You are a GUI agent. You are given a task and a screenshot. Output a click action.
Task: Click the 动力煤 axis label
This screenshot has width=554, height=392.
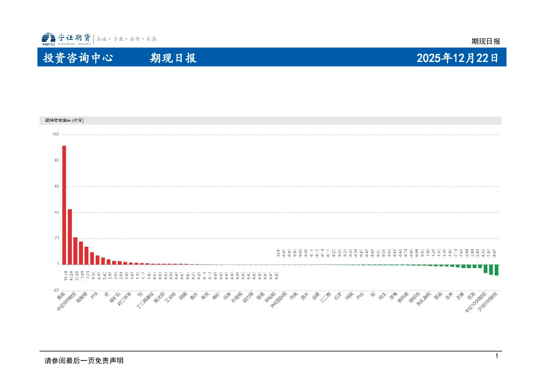pyautogui.click(x=248, y=298)
